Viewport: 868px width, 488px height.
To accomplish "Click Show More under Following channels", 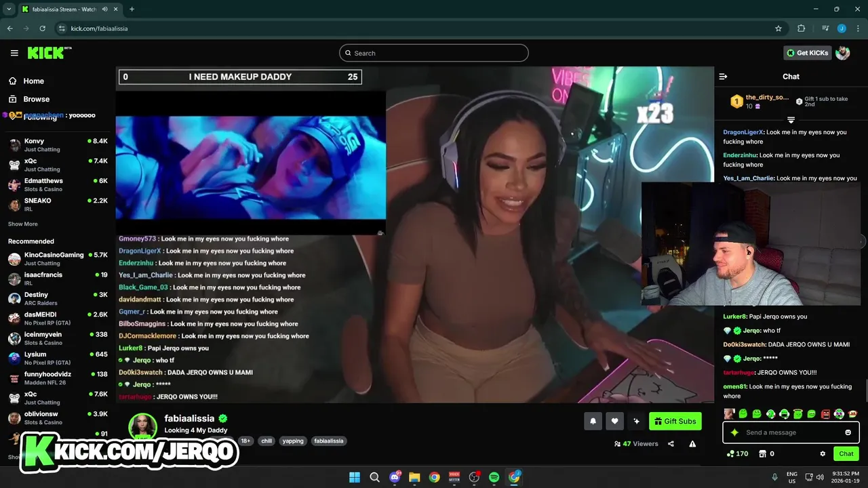I will 23,224.
